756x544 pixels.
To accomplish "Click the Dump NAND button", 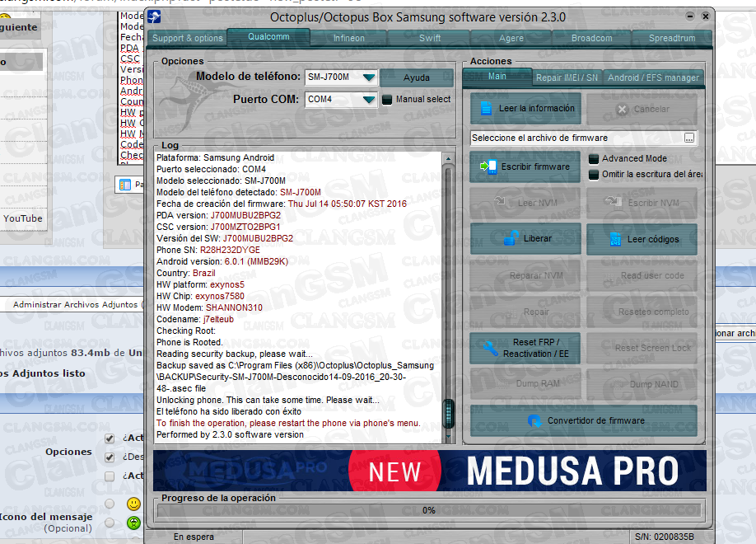I will 642,384.
